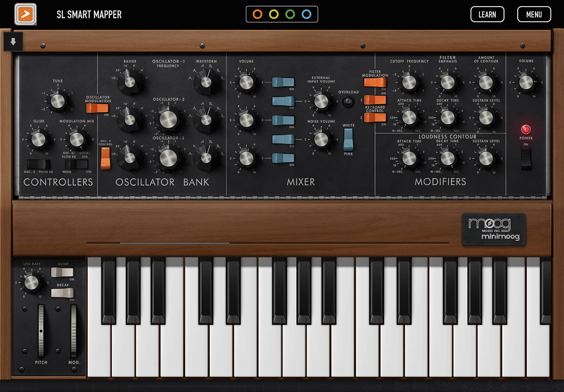
Task: Click the Tune knob
Action: (58, 101)
